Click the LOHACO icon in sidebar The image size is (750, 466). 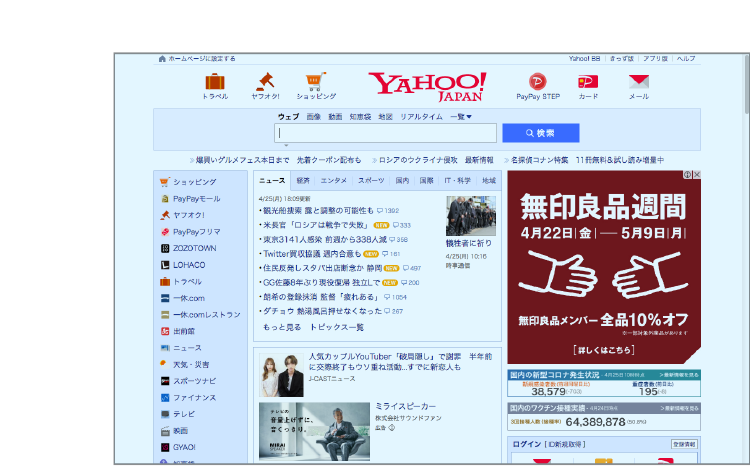coord(165,265)
